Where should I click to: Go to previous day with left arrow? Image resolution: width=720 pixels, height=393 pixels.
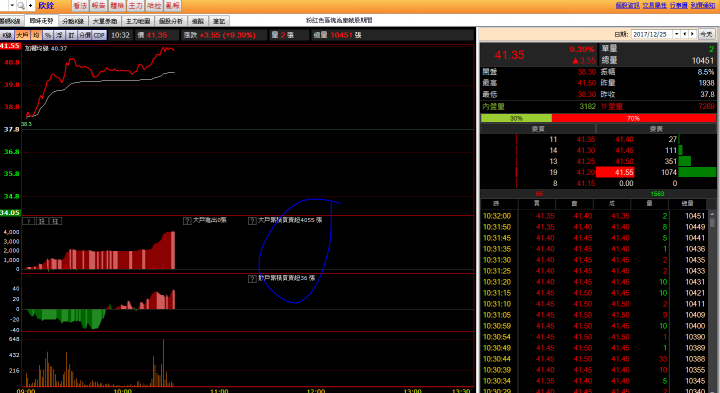pos(685,34)
